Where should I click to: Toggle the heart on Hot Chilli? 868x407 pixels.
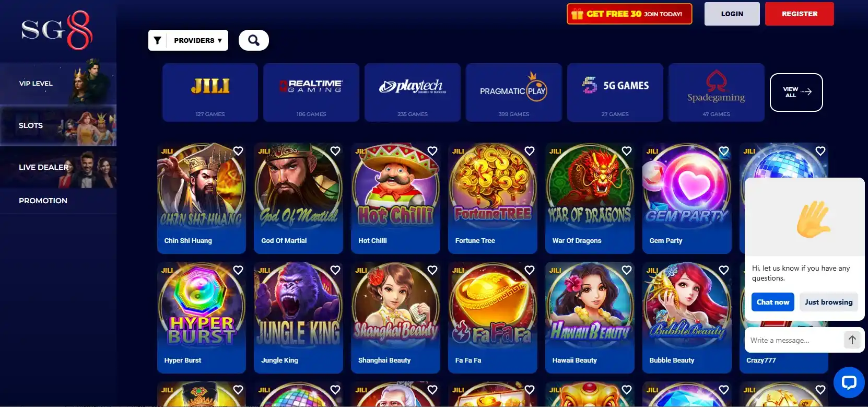432,151
